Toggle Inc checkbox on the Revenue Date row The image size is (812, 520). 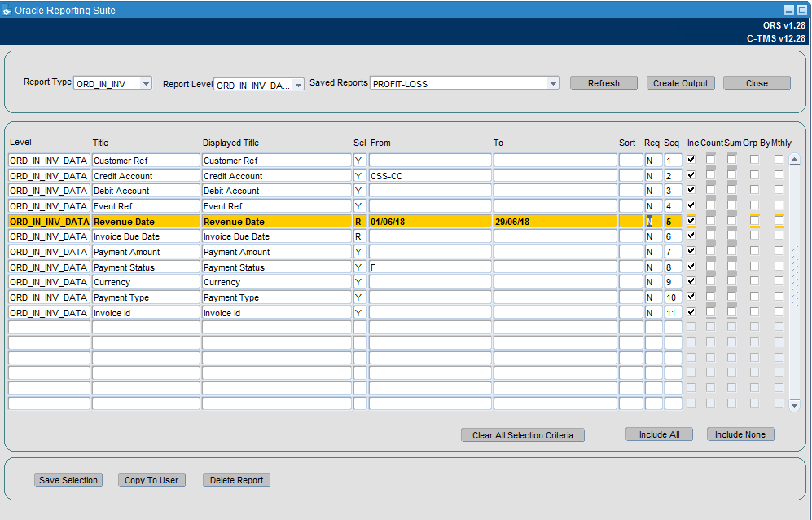pyautogui.click(x=691, y=220)
